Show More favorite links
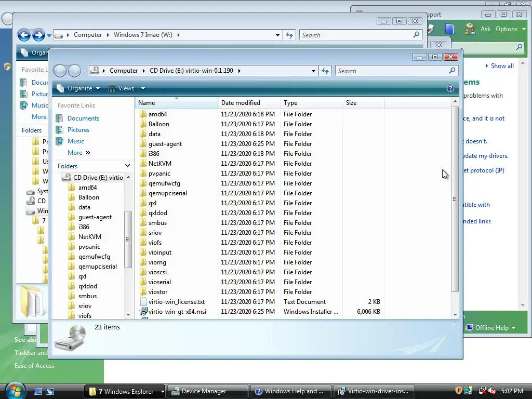Screen dimensions: 532x399 click(79, 153)
